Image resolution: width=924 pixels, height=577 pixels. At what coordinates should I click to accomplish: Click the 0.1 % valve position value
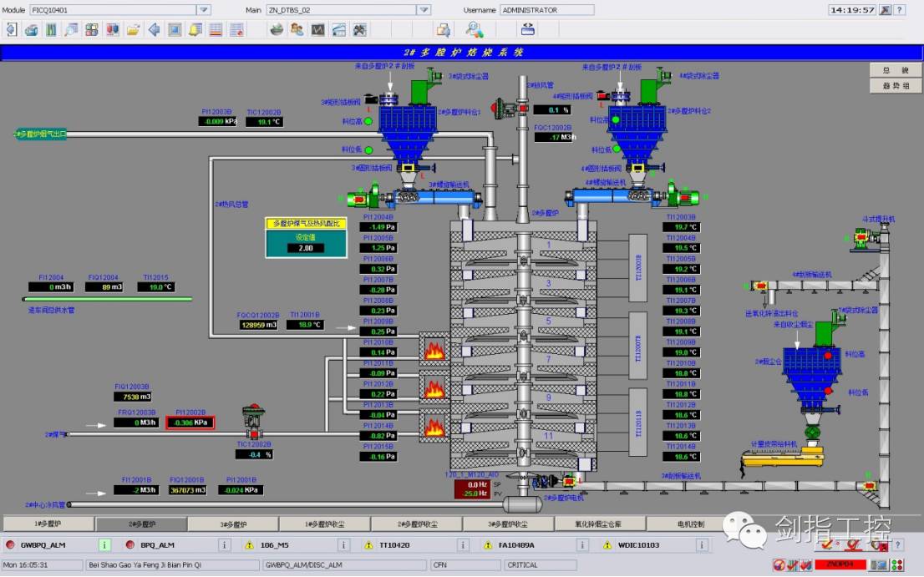[552, 109]
